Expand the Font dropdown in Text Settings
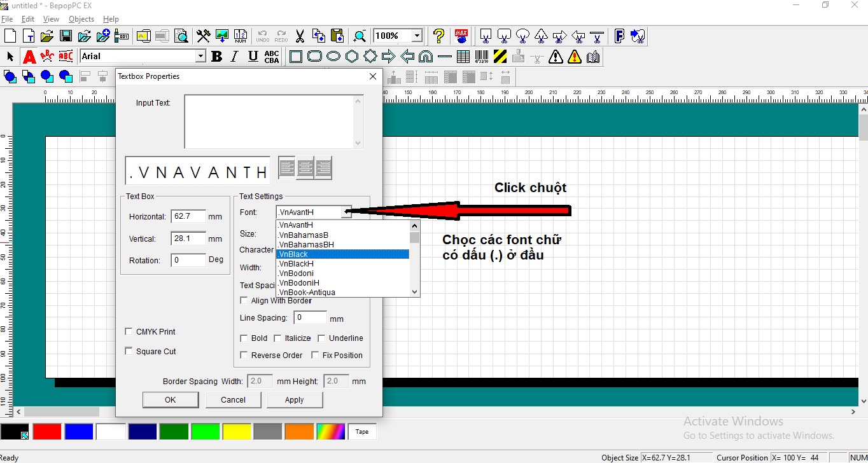The width and height of the screenshot is (868, 463). [x=346, y=212]
